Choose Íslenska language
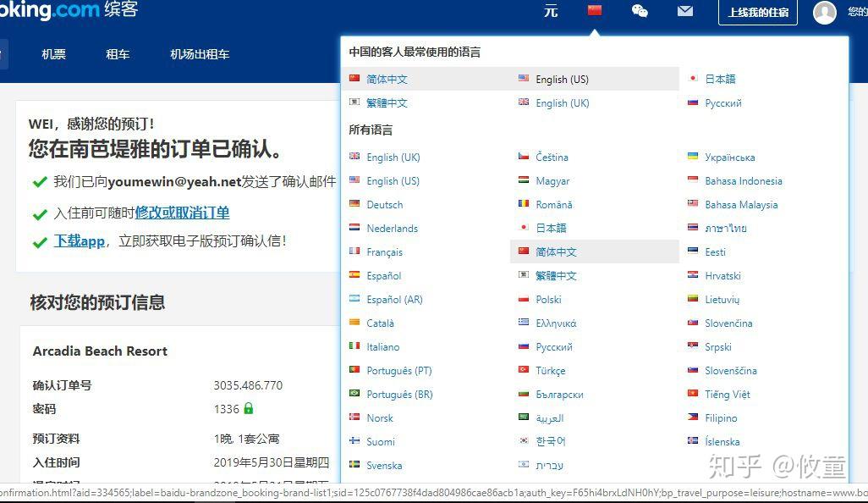 tap(722, 442)
